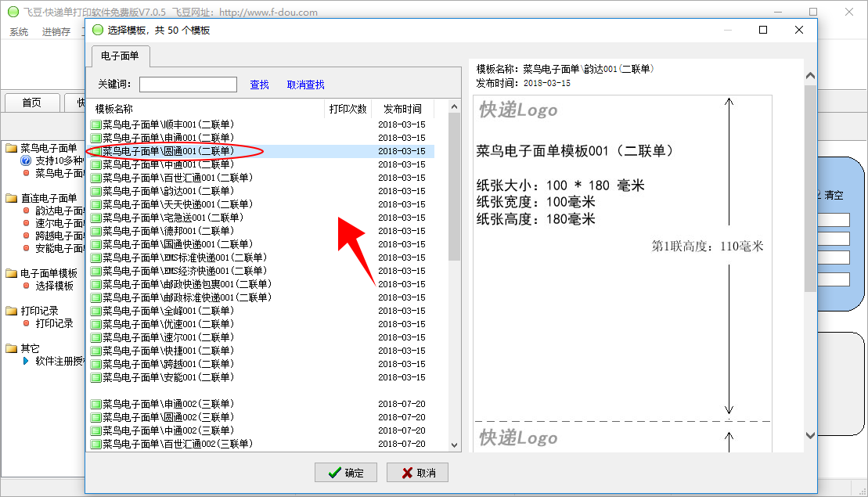Screen dimensions: 868x497
Task: Close the 选择模板 dialog window
Action: 799,30
